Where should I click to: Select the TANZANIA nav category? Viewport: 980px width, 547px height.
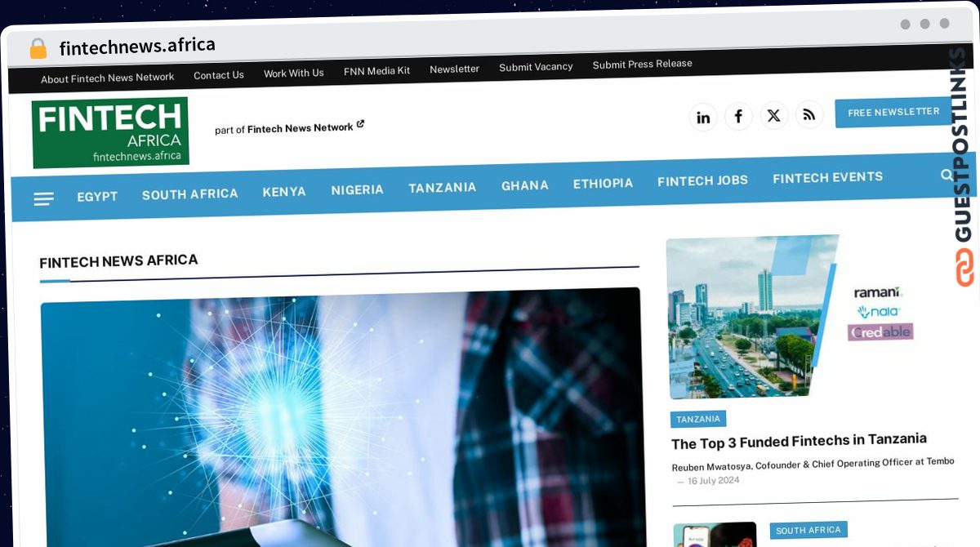pos(443,188)
